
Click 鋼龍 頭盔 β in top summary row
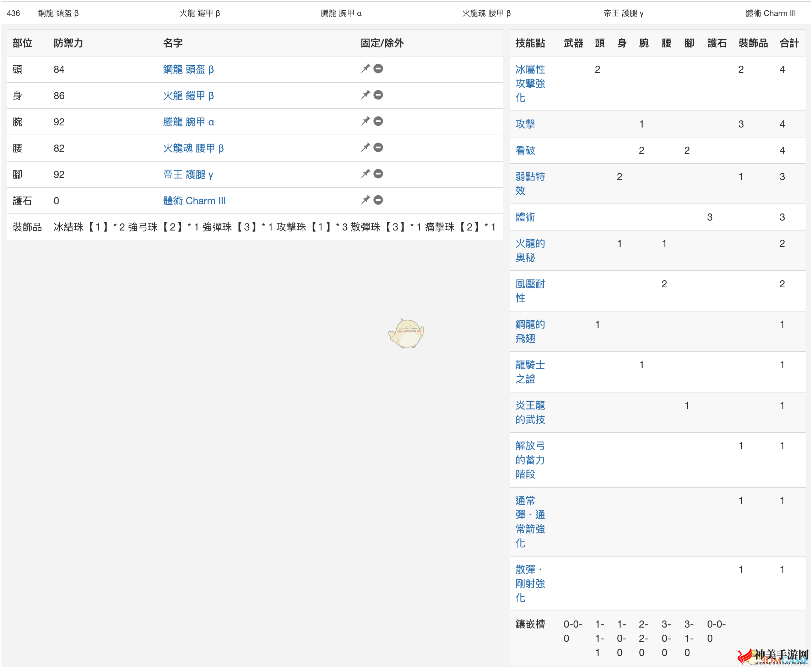(58, 13)
